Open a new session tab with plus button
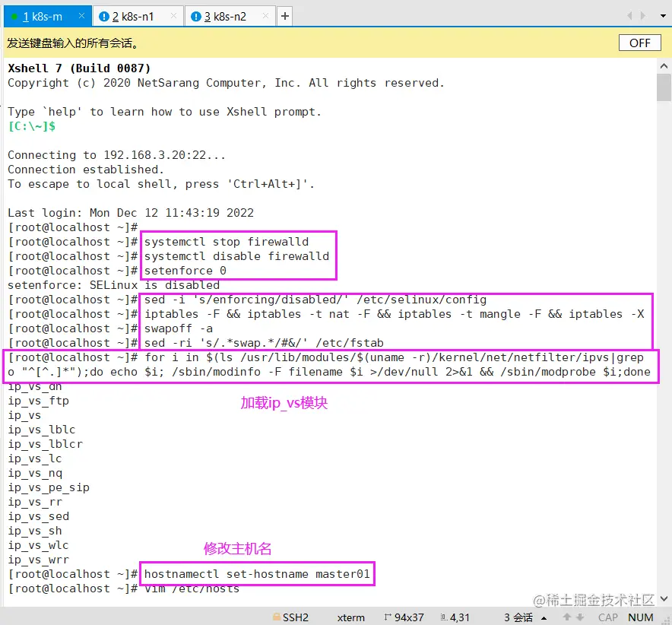The height and width of the screenshot is (625, 672). pos(284,16)
